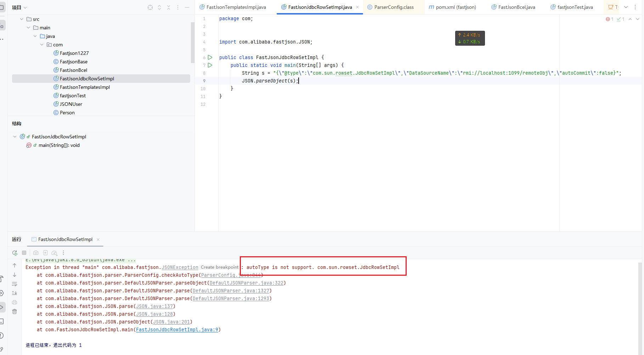Click restore layout icon in run toolbar
This screenshot has width=644, height=355.
click(x=45, y=253)
